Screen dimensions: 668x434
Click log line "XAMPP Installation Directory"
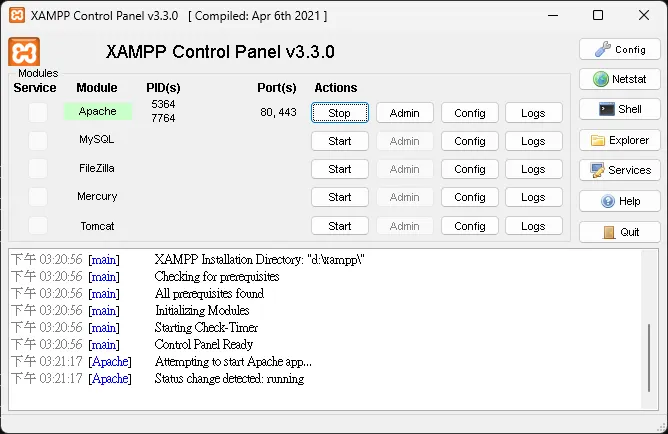pyautogui.click(x=259, y=259)
